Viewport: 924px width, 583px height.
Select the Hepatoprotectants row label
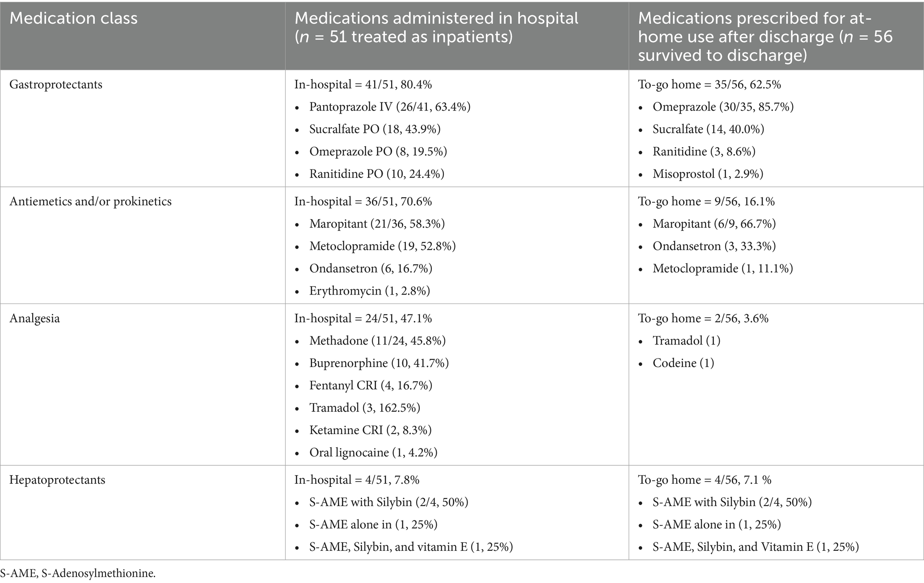click(57, 480)
